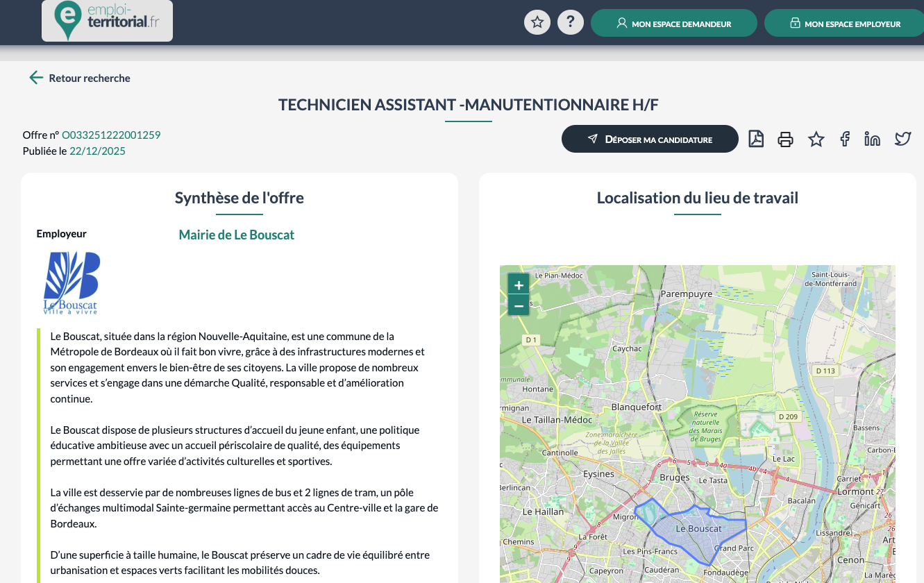Share the offer on LinkedIn
This screenshot has width=924, height=583.
872,140
